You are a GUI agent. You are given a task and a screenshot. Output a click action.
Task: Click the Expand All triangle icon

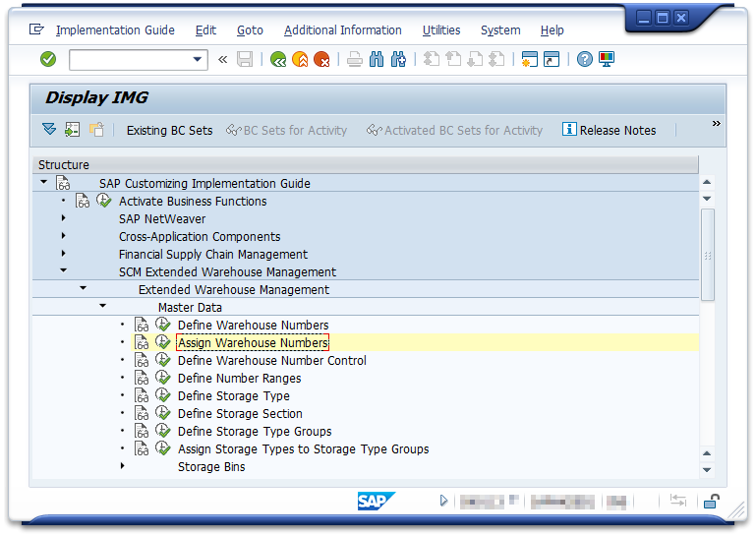49,129
